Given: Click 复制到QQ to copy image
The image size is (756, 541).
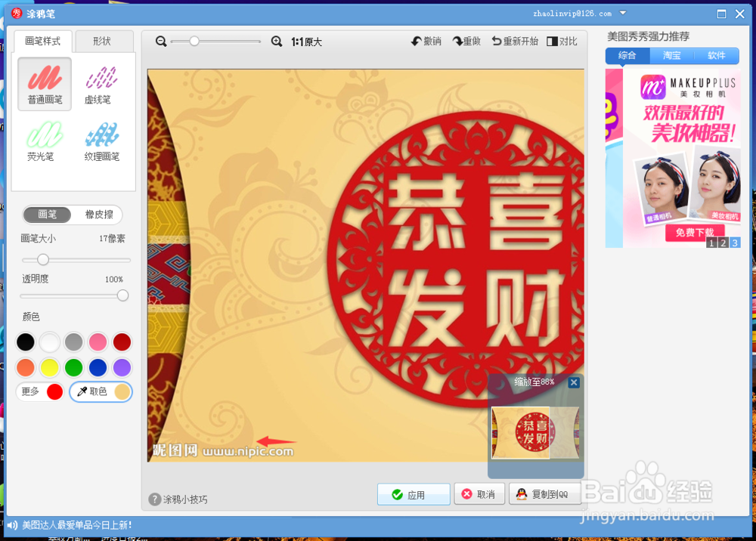Looking at the screenshot, I should point(545,494).
